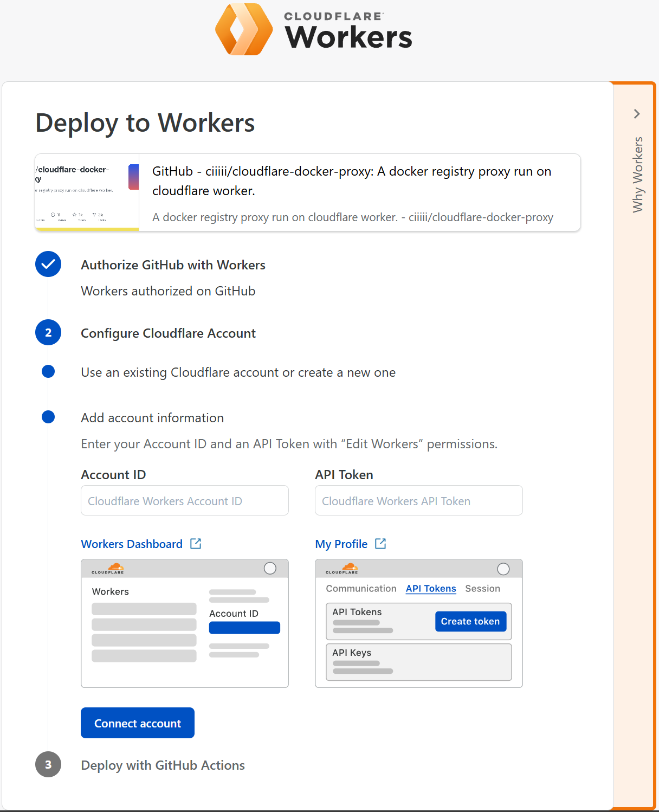Expand the Why Workers side panel chevron
Viewport: 659px width, 812px height.
(x=637, y=114)
